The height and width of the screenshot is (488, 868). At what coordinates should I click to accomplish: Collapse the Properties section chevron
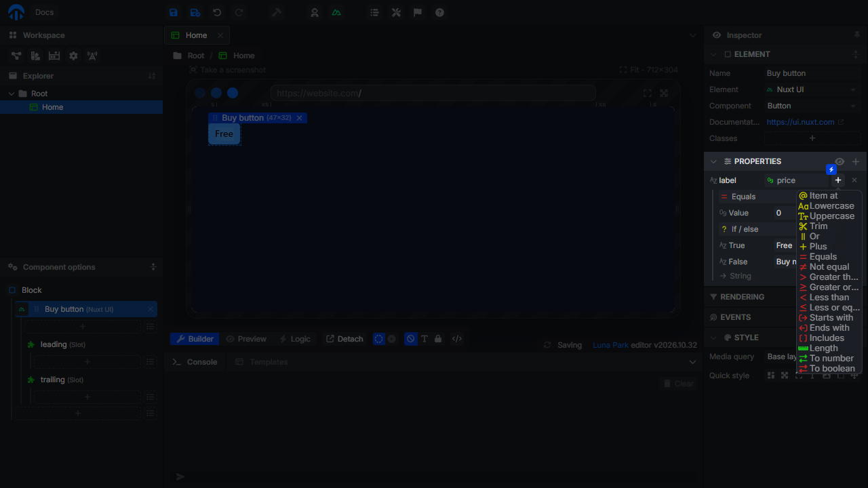[713, 161]
